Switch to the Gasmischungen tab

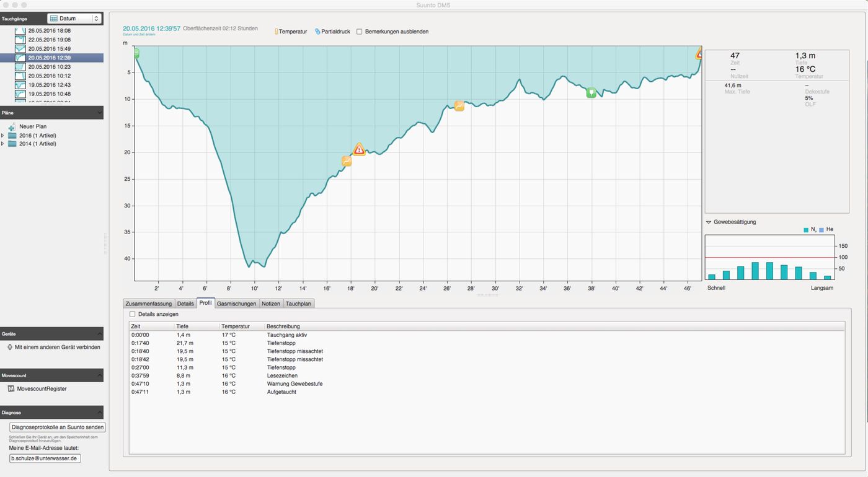pyautogui.click(x=236, y=304)
